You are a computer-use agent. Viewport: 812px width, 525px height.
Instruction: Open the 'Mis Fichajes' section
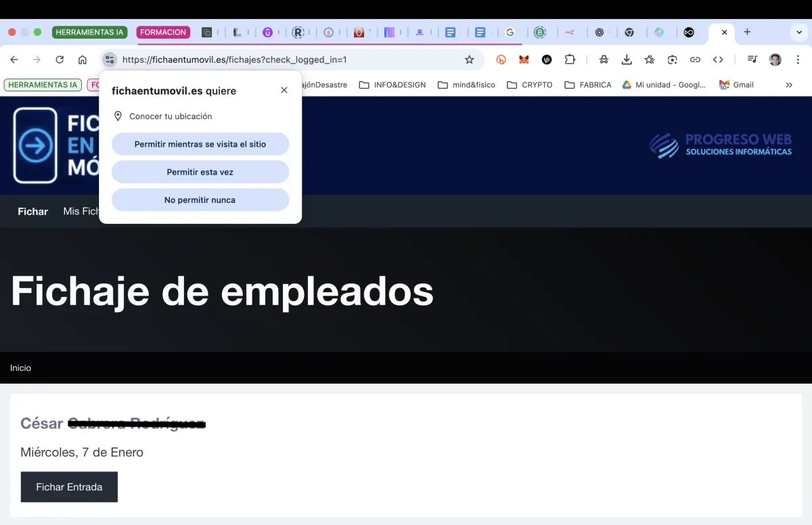coord(82,211)
